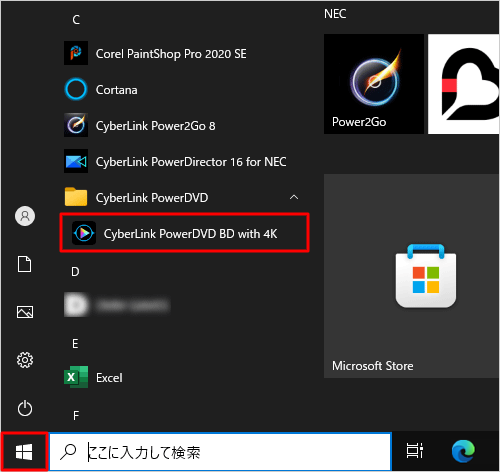Click the CyberLink PowerDirector 16 for NEC label
The image size is (500, 472).
(x=191, y=162)
